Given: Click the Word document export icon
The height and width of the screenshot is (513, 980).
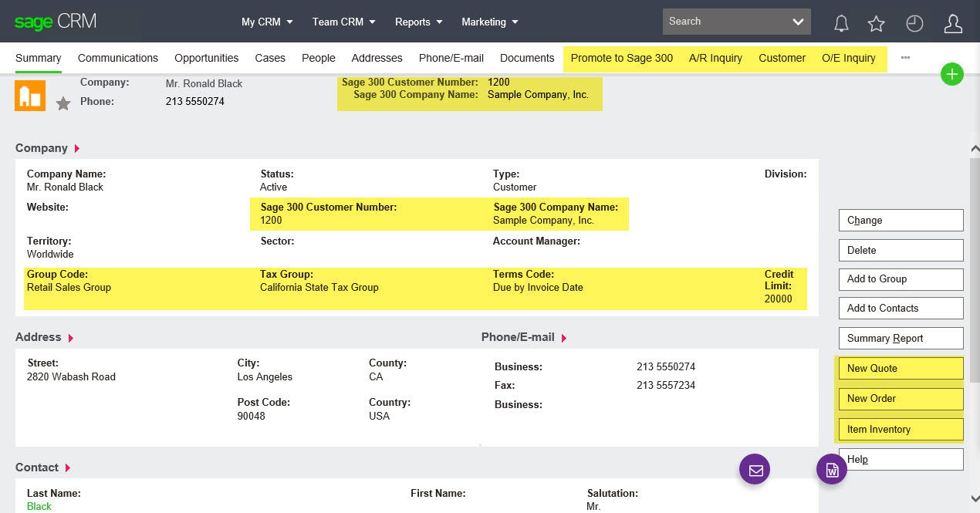Looking at the screenshot, I should pyautogui.click(x=831, y=468).
